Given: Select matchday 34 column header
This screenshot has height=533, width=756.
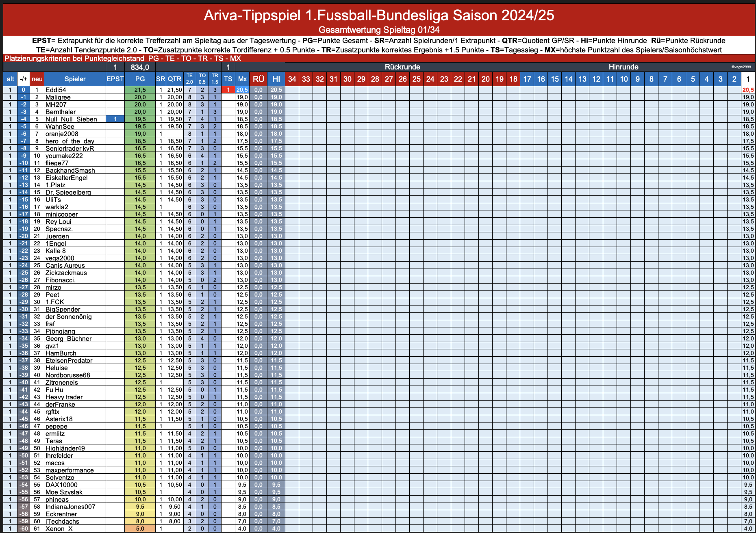Looking at the screenshot, I should click(x=292, y=79).
